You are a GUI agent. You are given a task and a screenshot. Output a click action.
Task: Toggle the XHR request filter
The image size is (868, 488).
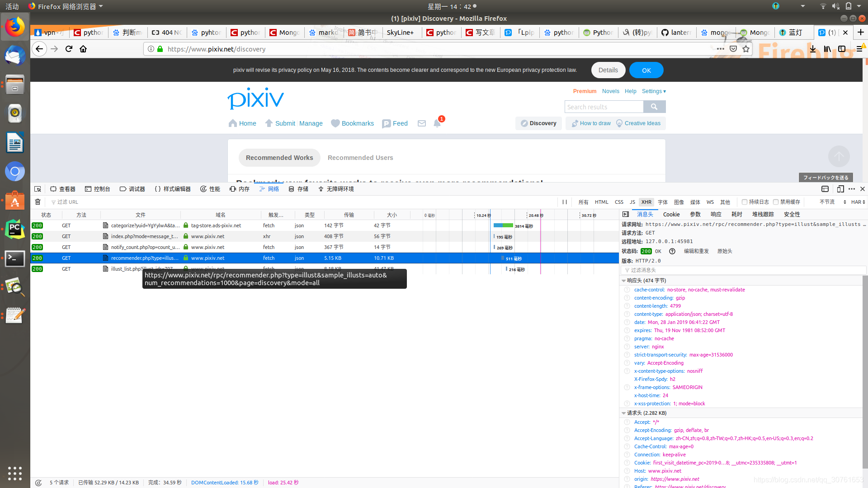tap(646, 202)
